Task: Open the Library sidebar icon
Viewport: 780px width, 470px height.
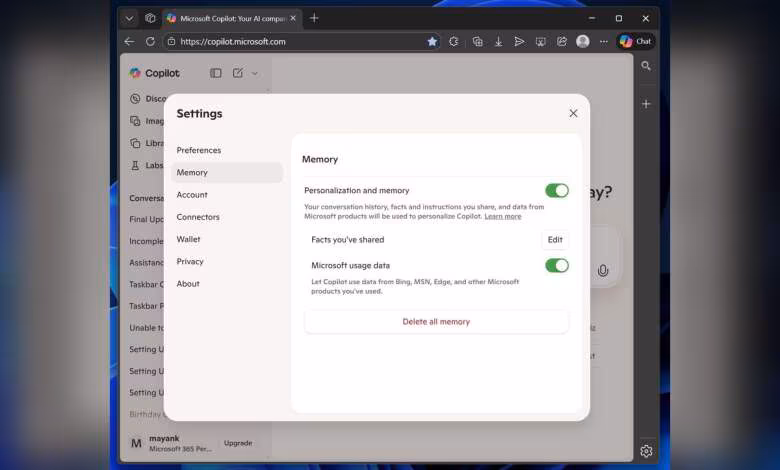Action: point(135,143)
